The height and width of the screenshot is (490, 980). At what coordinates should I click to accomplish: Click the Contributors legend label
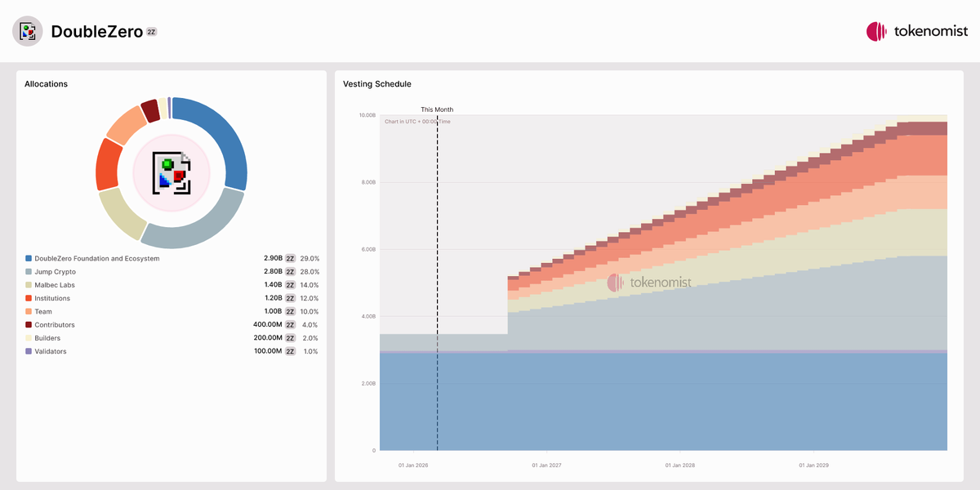pyautogui.click(x=54, y=325)
